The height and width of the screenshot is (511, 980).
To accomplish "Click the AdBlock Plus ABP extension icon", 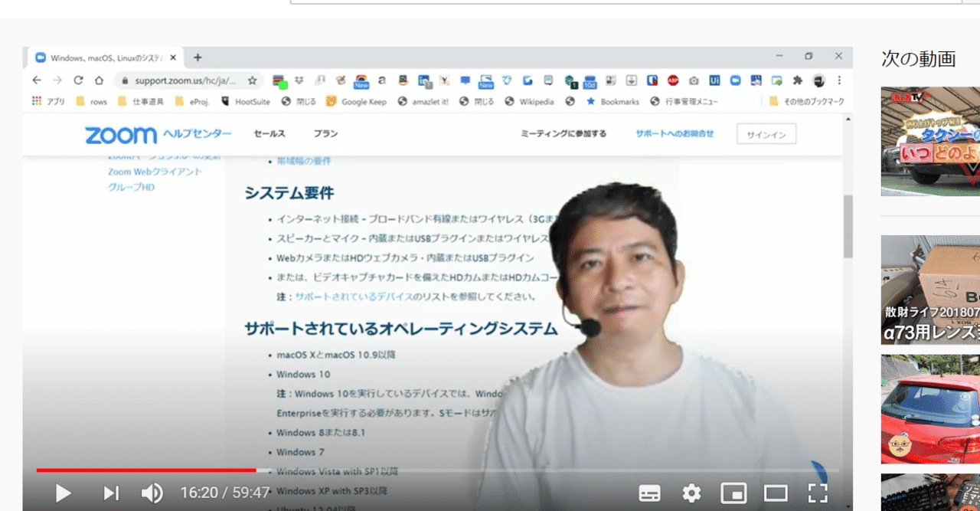I will (673, 80).
